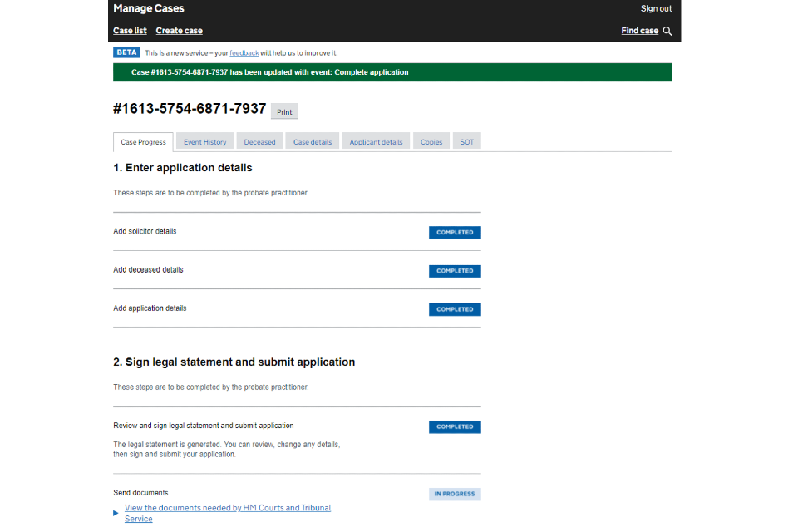The image size is (798, 532).
Task: Click the green case updated notification banner
Action: click(392, 72)
